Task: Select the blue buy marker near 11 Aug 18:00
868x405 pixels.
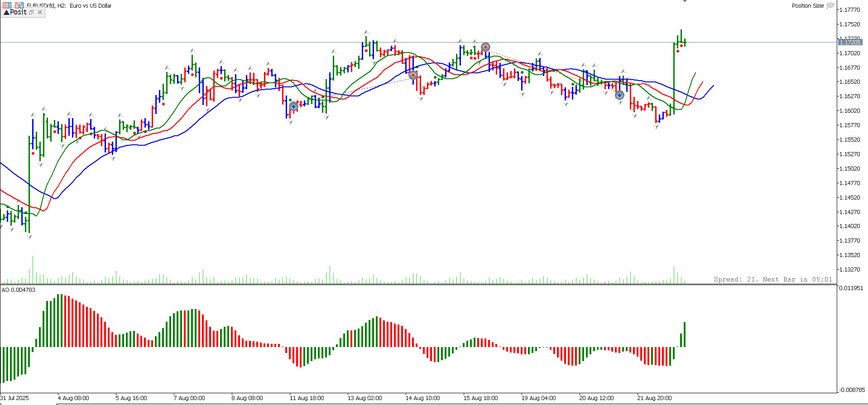Action: [x=293, y=107]
